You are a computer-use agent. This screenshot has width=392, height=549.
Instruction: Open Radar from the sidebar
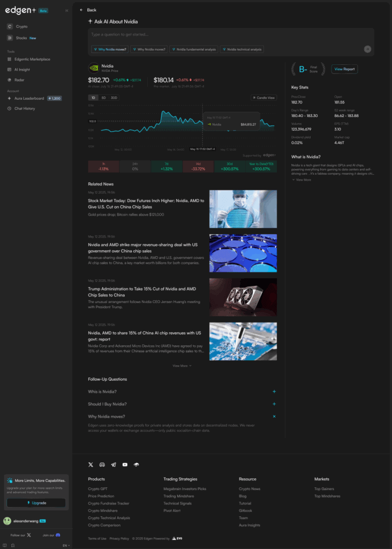pos(19,80)
